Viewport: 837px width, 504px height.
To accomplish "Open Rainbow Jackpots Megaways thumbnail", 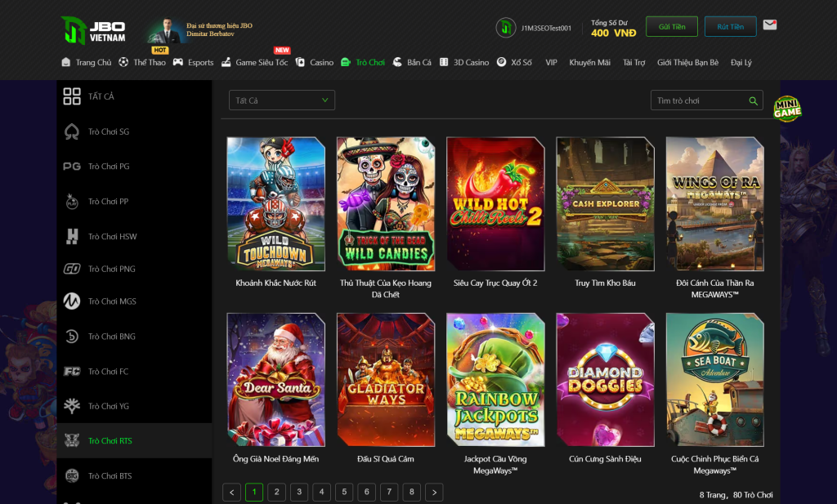I will pyautogui.click(x=495, y=380).
